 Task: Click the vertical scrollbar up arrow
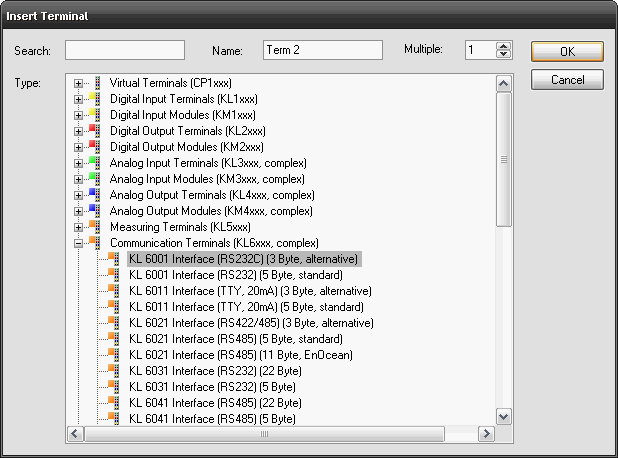[x=503, y=83]
